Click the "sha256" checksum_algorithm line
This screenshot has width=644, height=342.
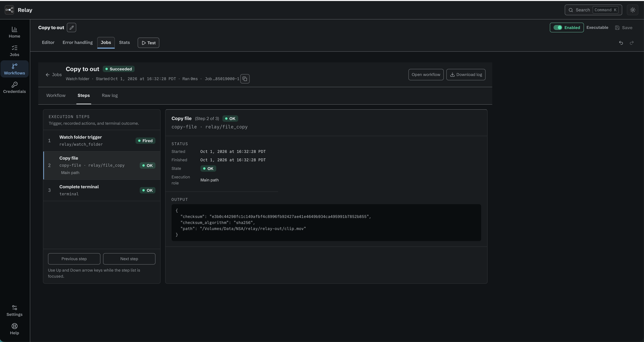point(218,223)
